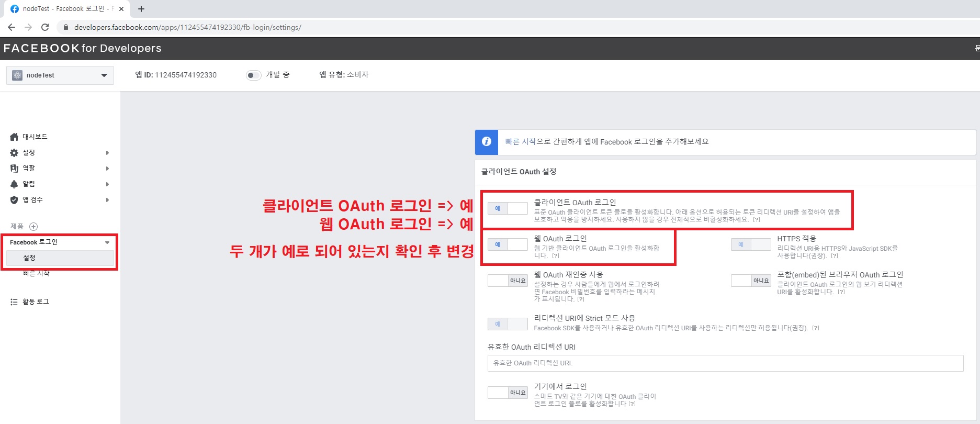This screenshot has width=980, height=424.
Task: Click the address bar URL
Action: 187,27
